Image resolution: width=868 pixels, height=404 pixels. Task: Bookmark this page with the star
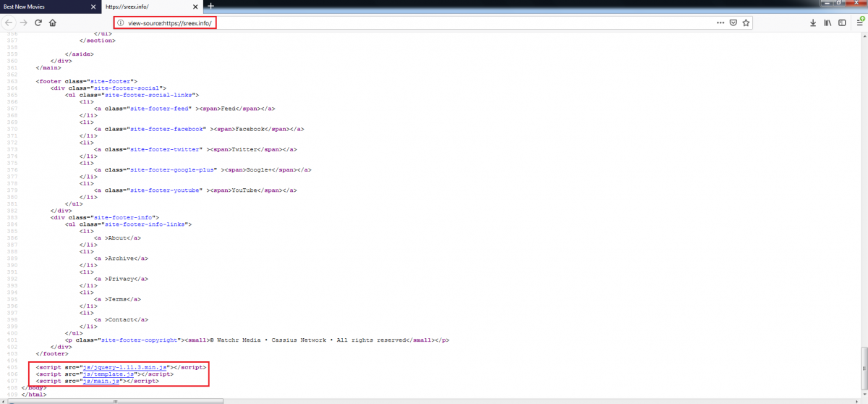tap(746, 22)
